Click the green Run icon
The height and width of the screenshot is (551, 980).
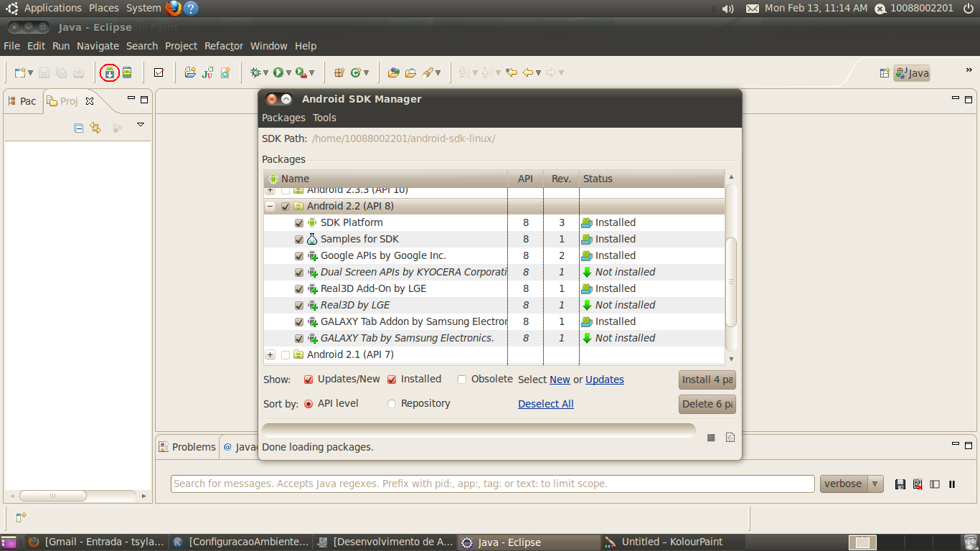pos(278,72)
